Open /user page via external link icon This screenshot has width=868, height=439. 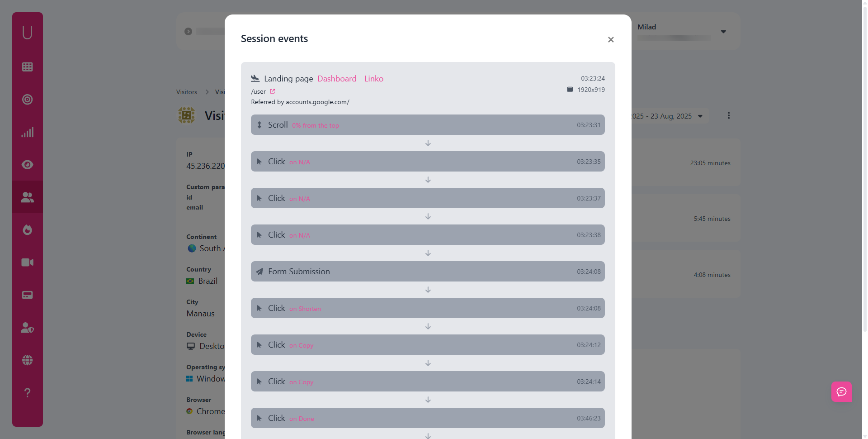pyautogui.click(x=273, y=91)
